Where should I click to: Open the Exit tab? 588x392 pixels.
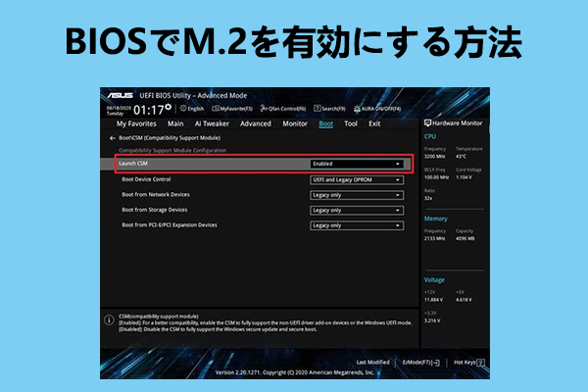(374, 123)
